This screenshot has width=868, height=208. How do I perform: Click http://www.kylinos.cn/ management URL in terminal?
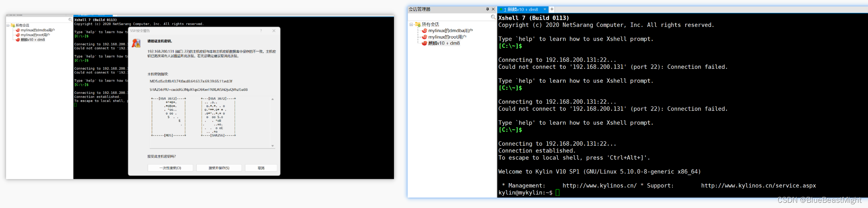600,186
